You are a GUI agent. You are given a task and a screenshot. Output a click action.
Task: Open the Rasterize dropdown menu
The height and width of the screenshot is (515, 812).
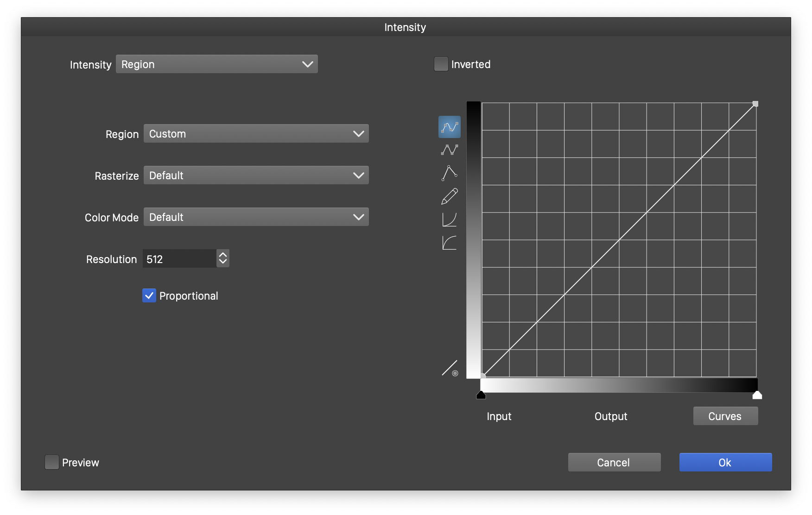[256, 176]
